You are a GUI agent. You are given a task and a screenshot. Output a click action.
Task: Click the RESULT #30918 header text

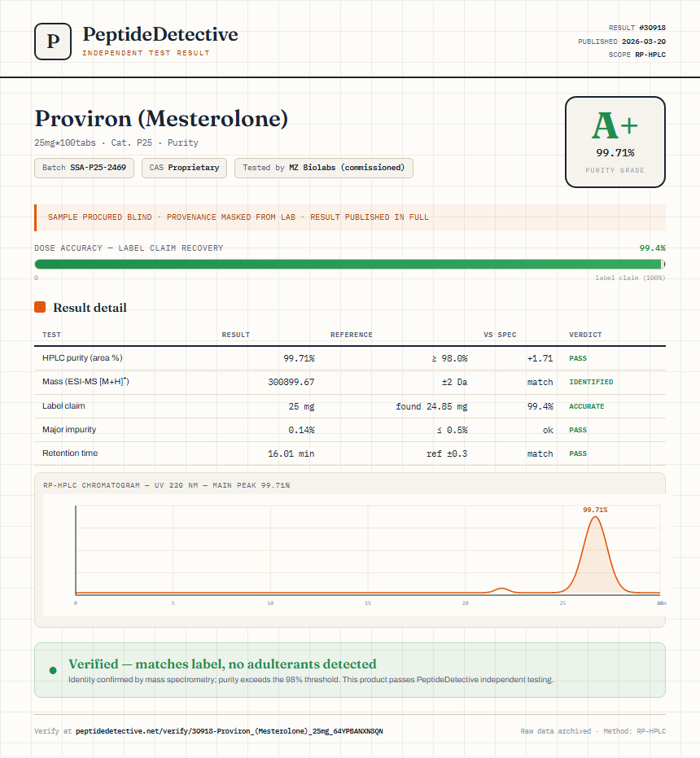(637, 28)
